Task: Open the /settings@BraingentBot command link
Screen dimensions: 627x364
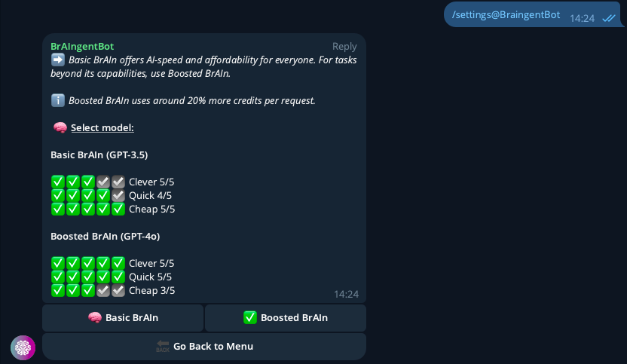Action: tap(506, 14)
